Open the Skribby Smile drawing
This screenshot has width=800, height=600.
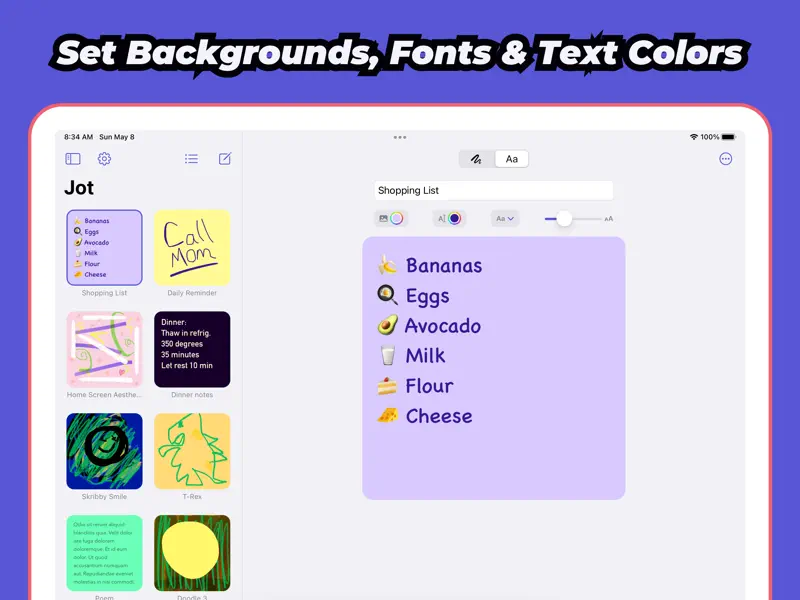(104, 451)
